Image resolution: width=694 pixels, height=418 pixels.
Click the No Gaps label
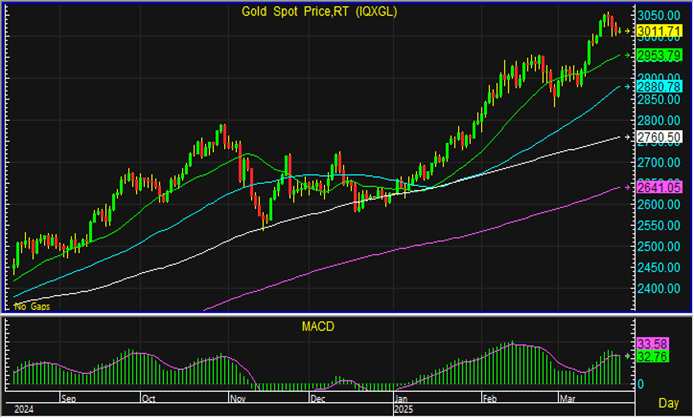click(x=31, y=305)
